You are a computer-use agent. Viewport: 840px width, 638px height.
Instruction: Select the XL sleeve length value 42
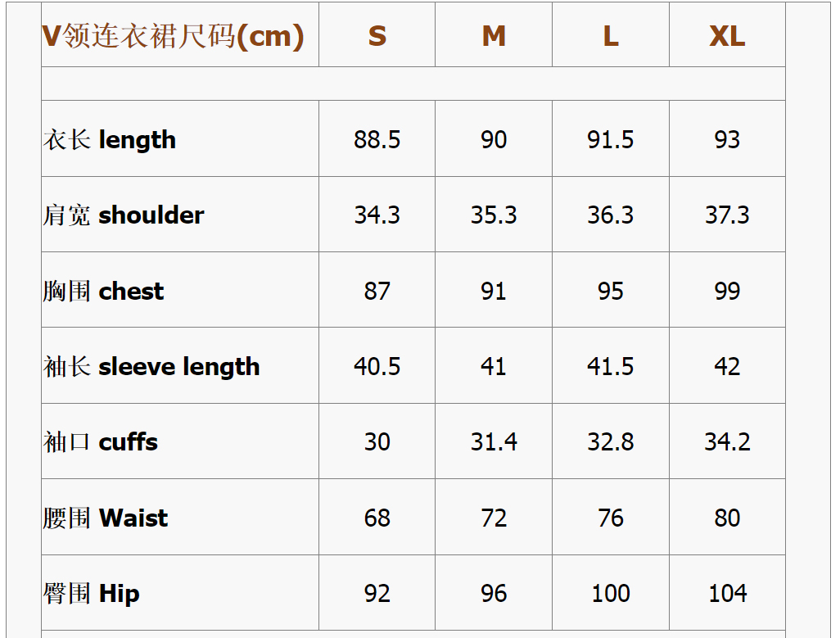[x=727, y=367]
